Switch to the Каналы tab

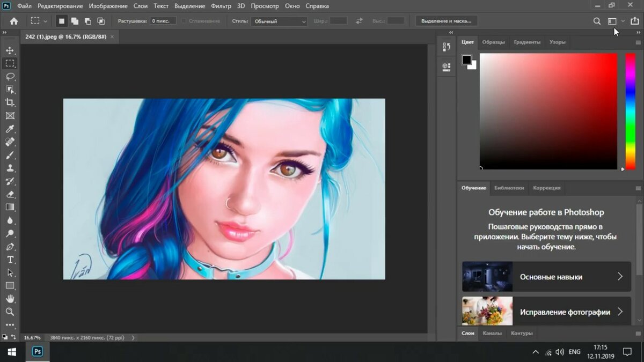492,333
